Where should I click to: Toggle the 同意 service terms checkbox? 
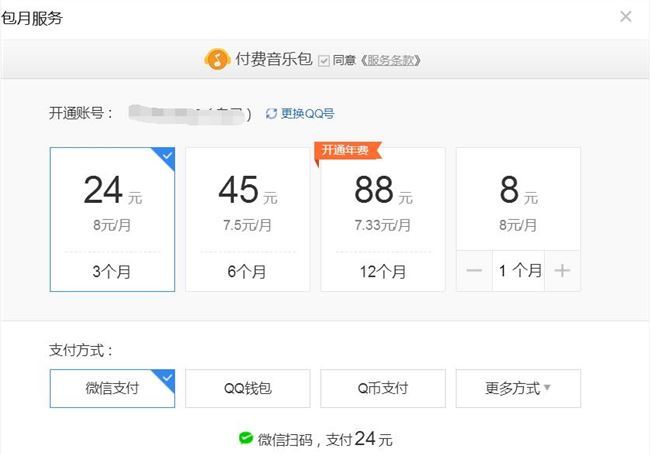[324, 61]
